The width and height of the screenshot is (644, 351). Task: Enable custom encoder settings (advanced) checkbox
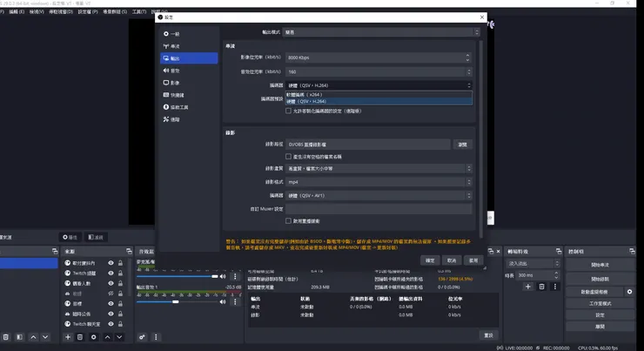coord(288,111)
